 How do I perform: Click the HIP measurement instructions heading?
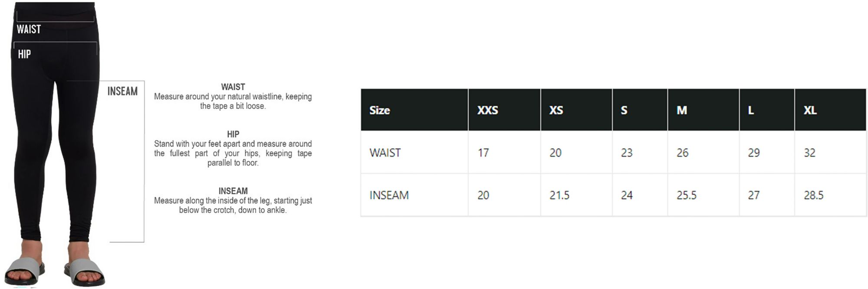233,134
